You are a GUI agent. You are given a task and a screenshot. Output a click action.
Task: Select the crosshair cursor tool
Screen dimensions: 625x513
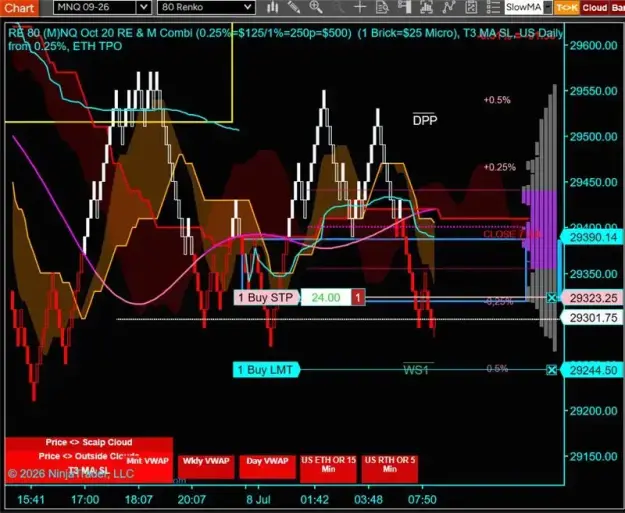tap(360, 7)
